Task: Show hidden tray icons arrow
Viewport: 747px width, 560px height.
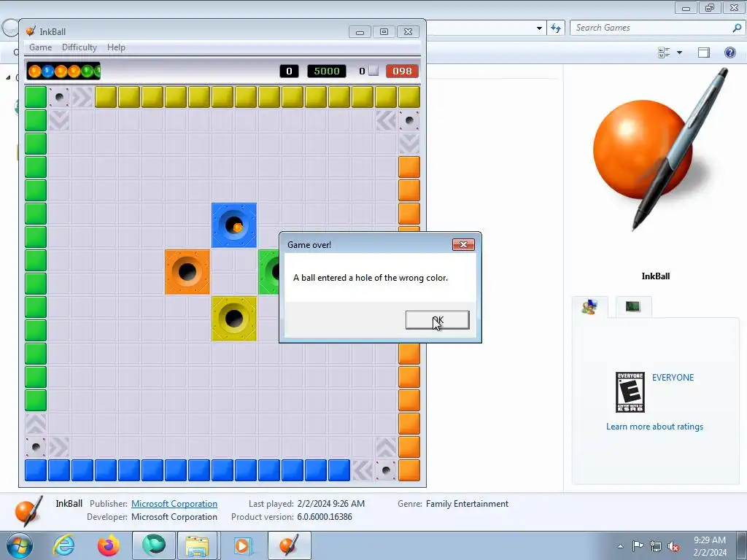Action: pyautogui.click(x=620, y=546)
